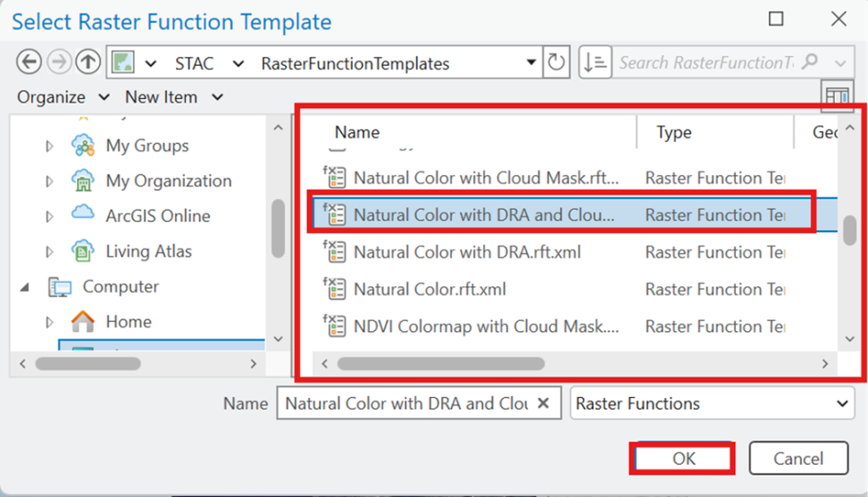Click the ArcGIS Online cloud icon
868x497 pixels.
[x=83, y=213]
